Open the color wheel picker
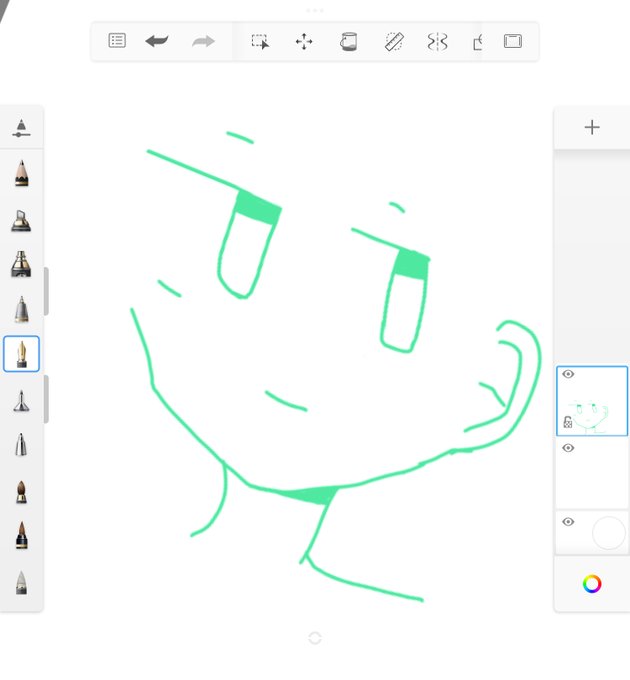The image size is (630, 680). pos(592,584)
